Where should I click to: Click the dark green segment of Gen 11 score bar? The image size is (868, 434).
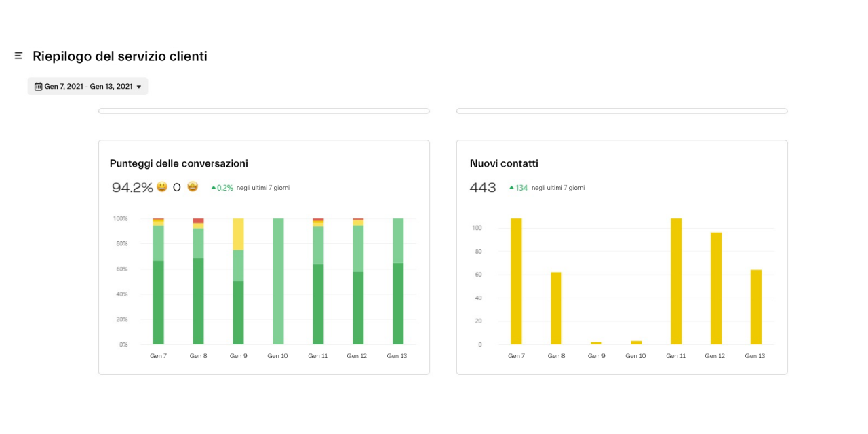318,304
